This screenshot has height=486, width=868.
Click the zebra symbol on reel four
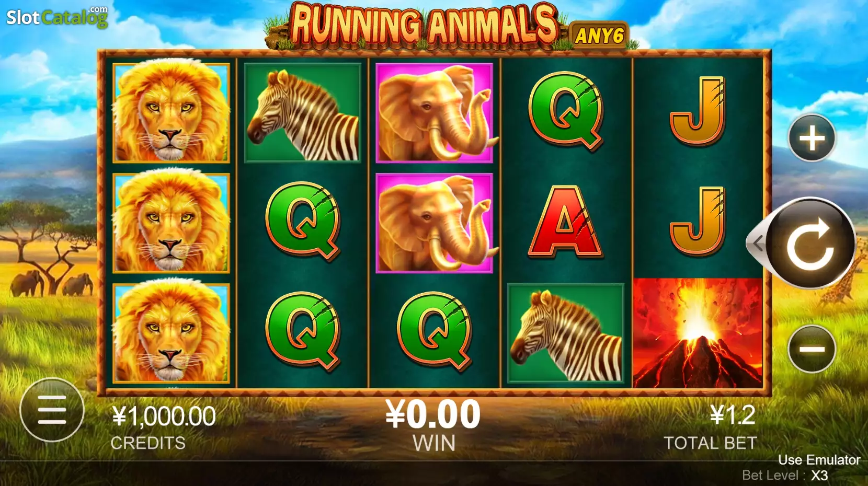point(566,333)
